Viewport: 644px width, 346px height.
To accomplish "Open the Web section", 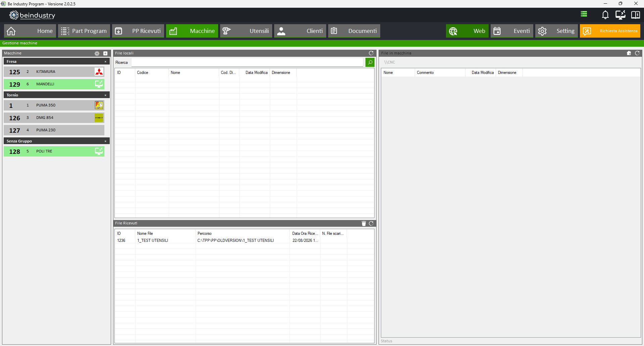I will (x=467, y=31).
